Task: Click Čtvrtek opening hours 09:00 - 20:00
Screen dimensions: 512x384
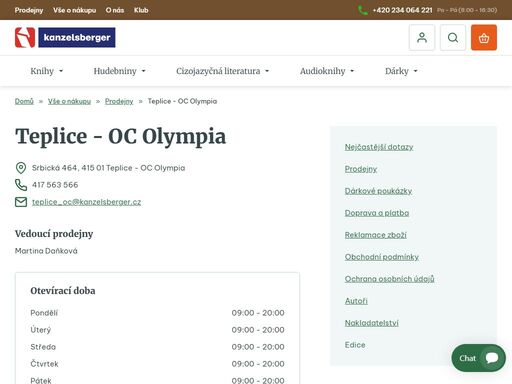Action: point(258,364)
